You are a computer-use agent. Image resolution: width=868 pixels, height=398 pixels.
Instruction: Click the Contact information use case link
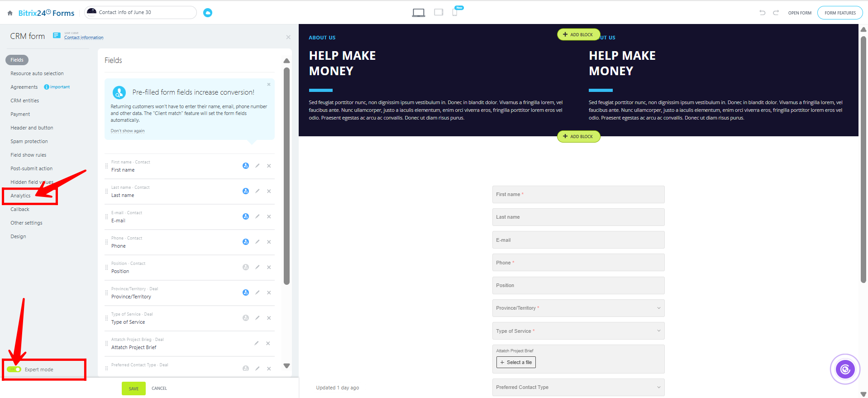[x=84, y=38]
